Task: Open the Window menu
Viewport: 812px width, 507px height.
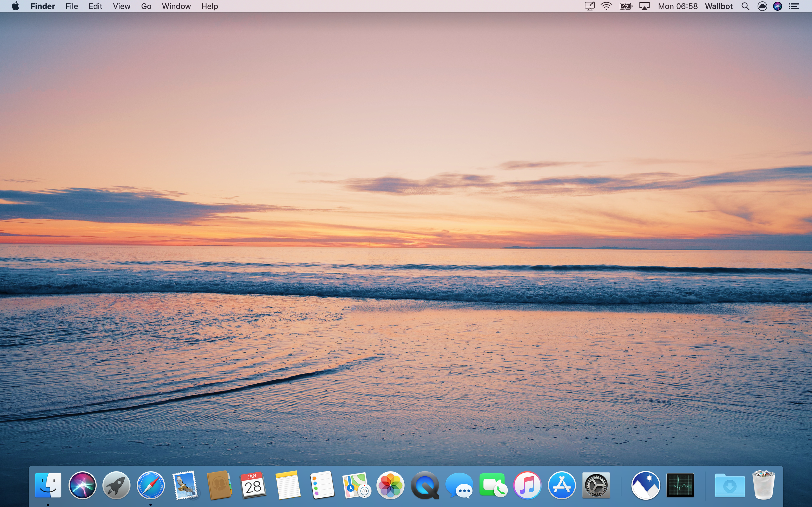Action: 176,6
